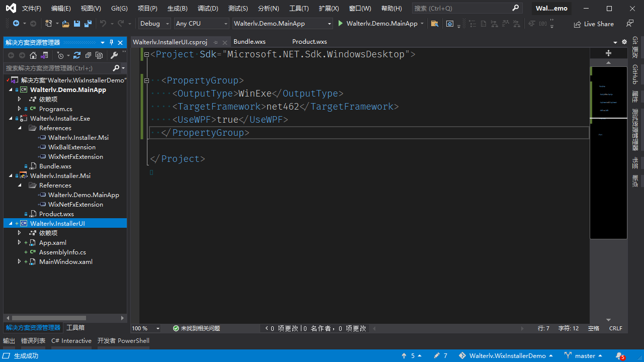Image resolution: width=644 pixels, height=362 pixels.
Task: Collapse the PropertyGroup XML element outline
Action: point(146,80)
